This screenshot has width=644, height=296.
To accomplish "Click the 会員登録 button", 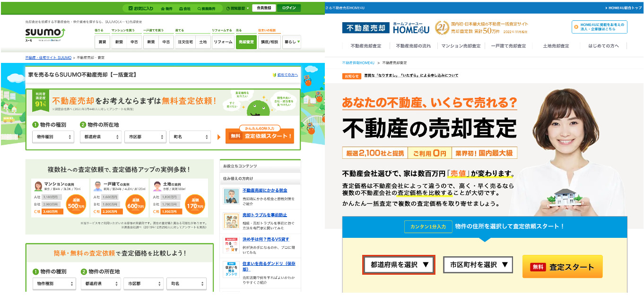I will pyautogui.click(x=264, y=8).
